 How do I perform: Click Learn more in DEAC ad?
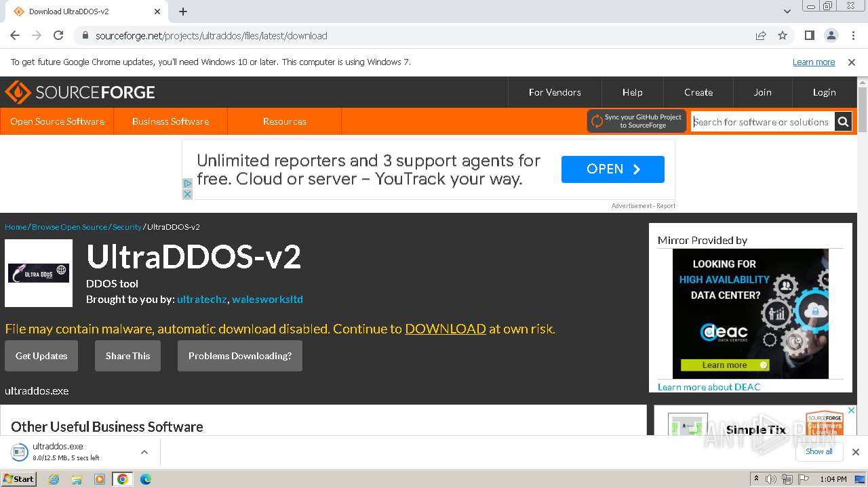tap(725, 365)
